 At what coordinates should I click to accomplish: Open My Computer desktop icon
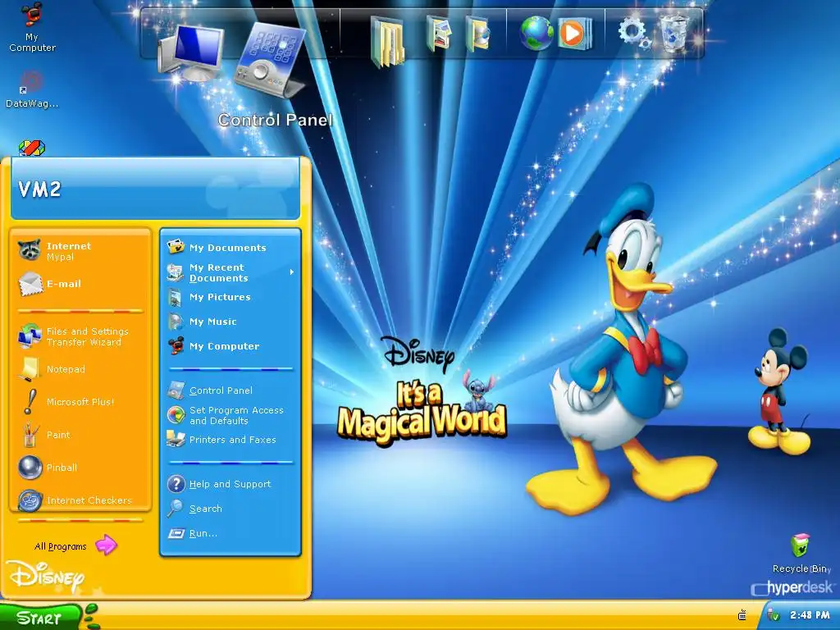click(x=32, y=27)
